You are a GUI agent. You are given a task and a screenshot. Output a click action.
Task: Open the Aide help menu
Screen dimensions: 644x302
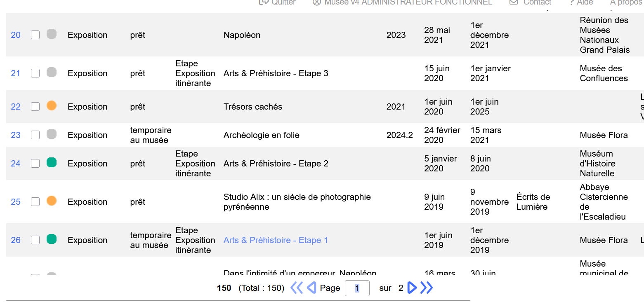coord(581,2)
